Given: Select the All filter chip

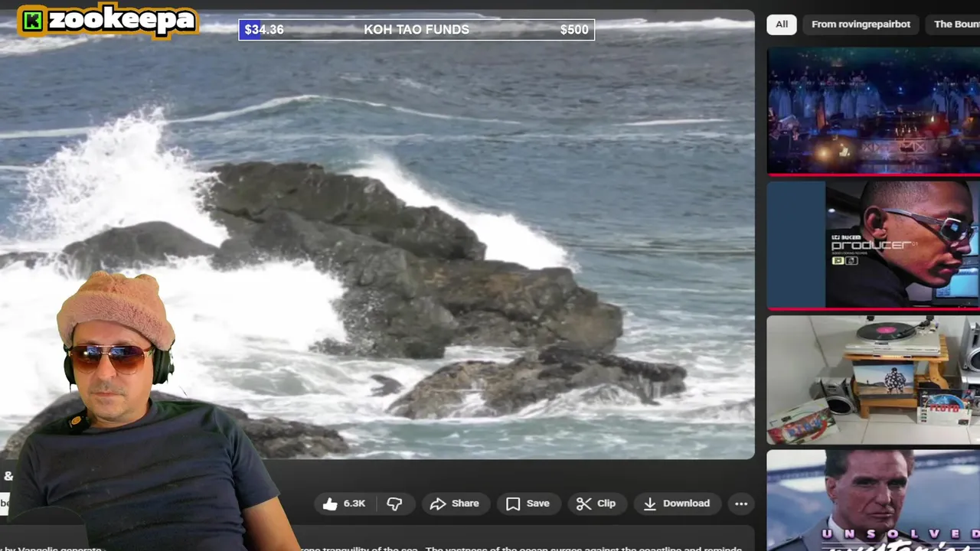Looking at the screenshot, I should pyautogui.click(x=782, y=24).
